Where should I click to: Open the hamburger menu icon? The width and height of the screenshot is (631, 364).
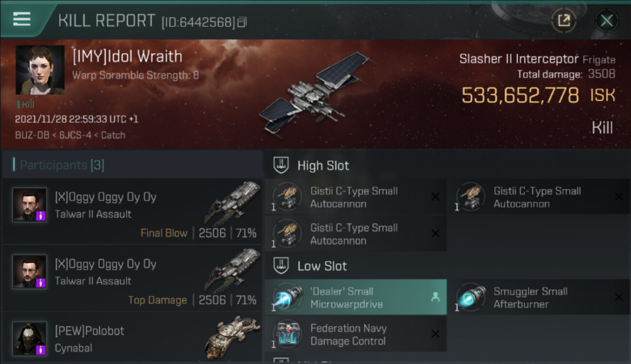22,19
